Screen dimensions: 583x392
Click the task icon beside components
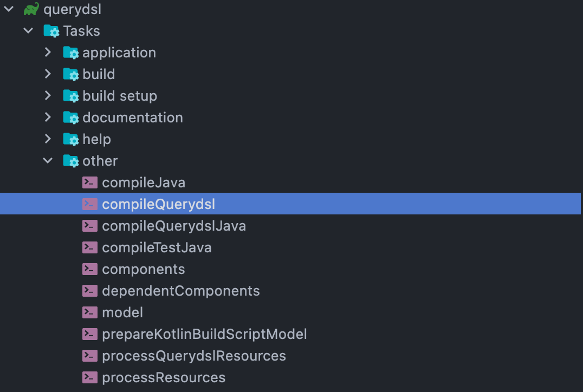click(90, 269)
